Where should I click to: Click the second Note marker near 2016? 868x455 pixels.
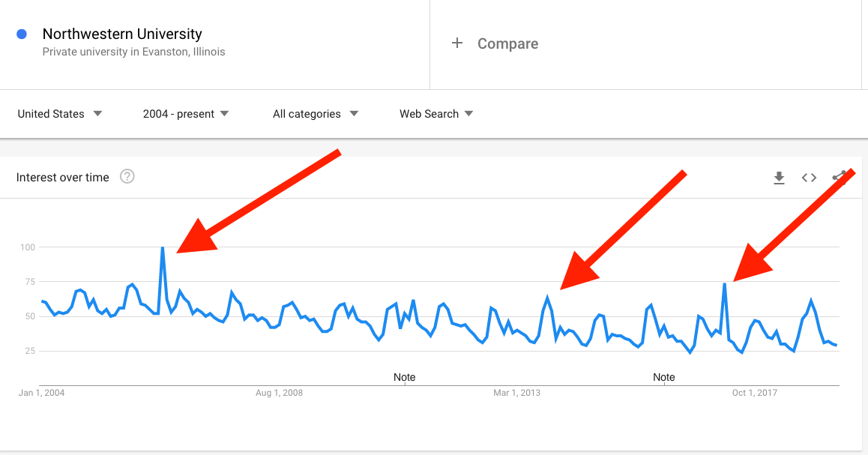[663, 377]
